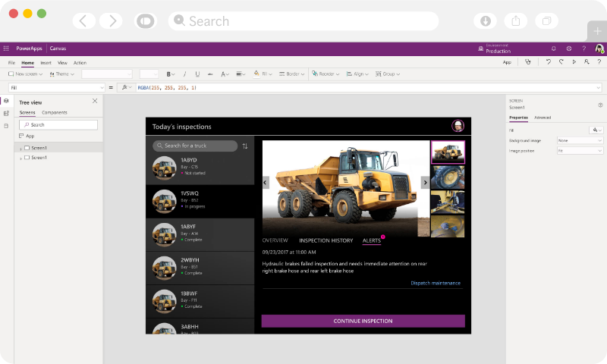Viewport: 607px width, 364px height.
Task: Open the font size combo box
Action: coord(149,74)
